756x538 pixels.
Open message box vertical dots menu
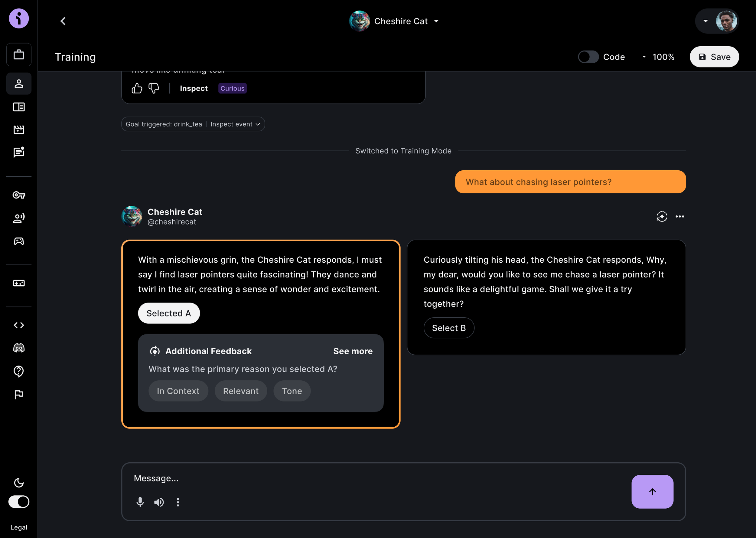pos(178,502)
